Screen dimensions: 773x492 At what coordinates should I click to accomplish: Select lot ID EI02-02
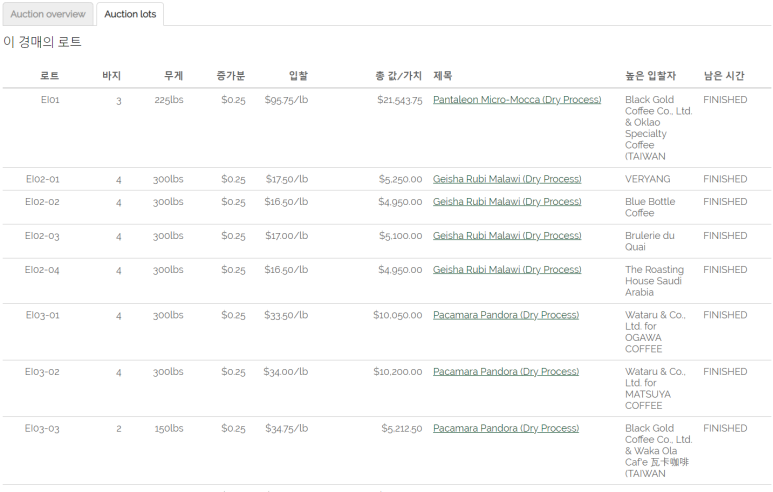click(x=42, y=202)
